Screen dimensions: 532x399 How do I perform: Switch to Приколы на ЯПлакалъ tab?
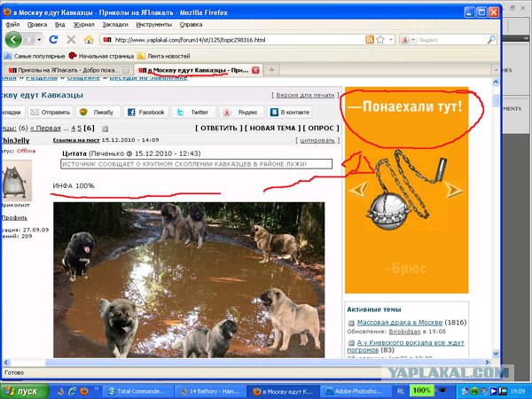click(66, 70)
